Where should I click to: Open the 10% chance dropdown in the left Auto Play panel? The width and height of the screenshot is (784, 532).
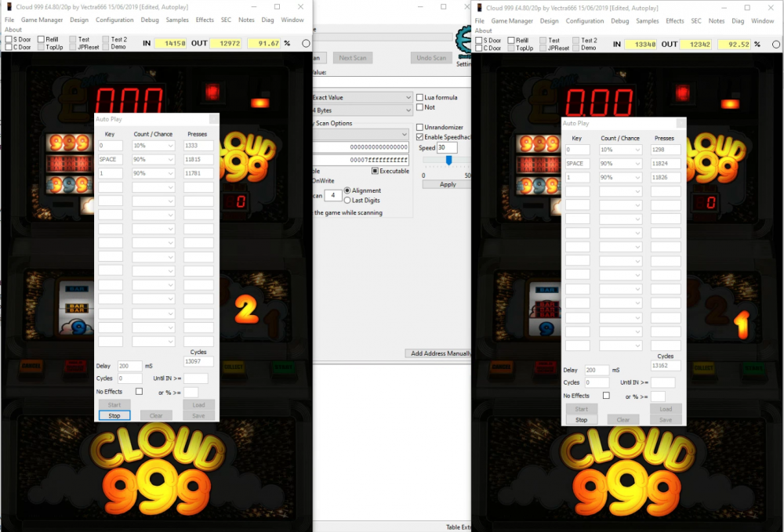[x=153, y=146]
